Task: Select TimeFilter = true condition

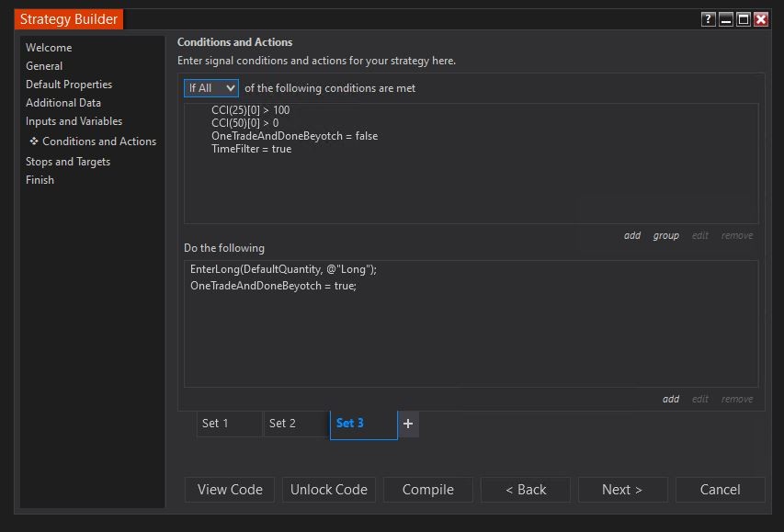Action: point(252,149)
